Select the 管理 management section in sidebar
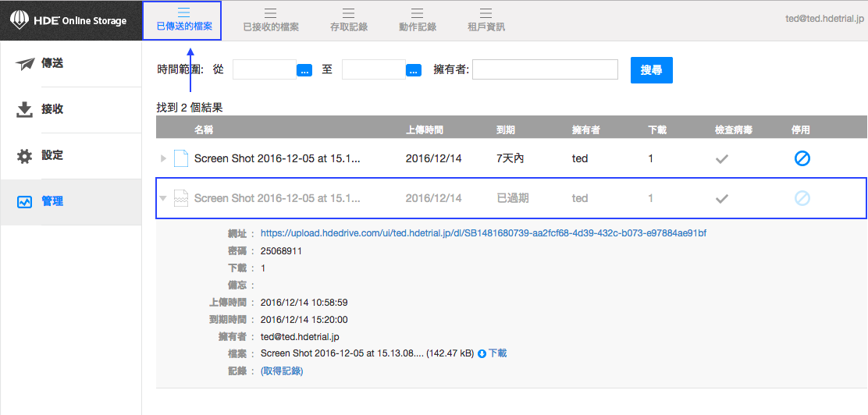This screenshot has height=415, width=868. point(71,202)
